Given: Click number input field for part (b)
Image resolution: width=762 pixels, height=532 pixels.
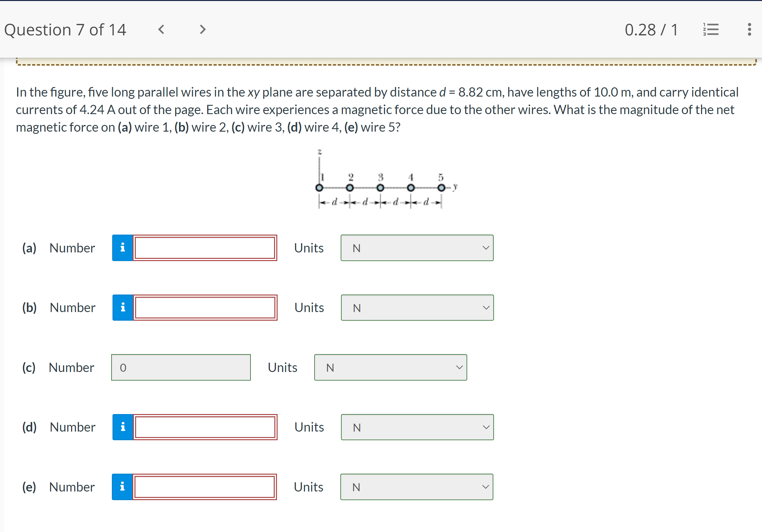Looking at the screenshot, I should 205,308.
